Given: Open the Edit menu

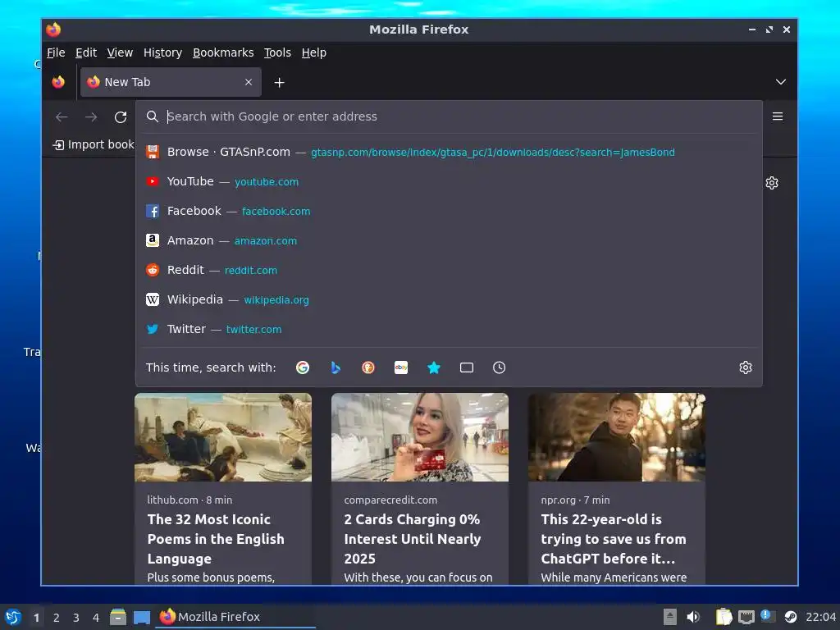Looking at the screenshot, I should (85, 52).
